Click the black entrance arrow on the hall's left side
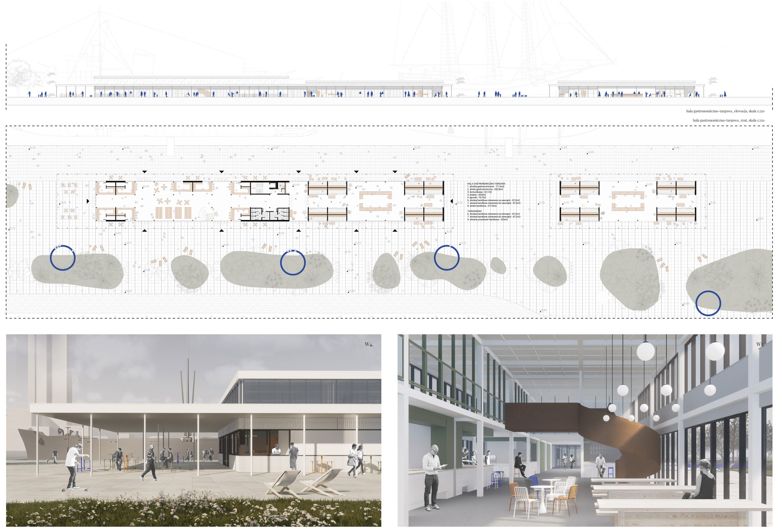The width and height of the screenshot is (782, 532). click(88, 201)
